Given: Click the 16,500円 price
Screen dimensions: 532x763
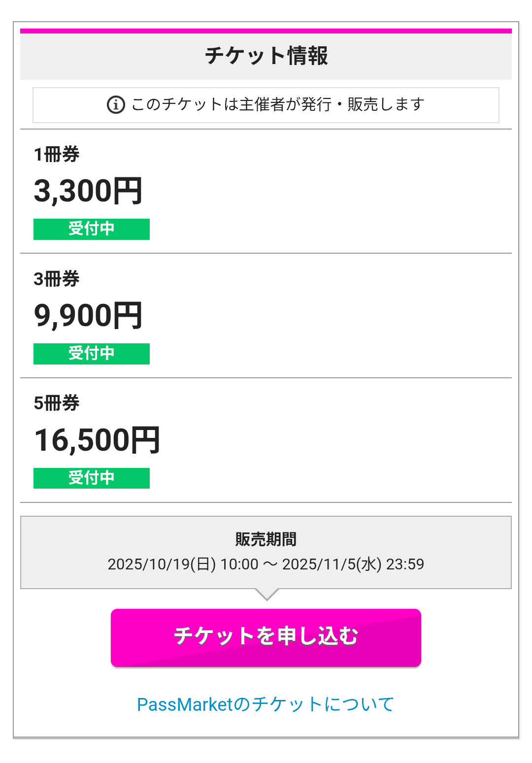Looking at the screenshot, I should tap(97, 440).
